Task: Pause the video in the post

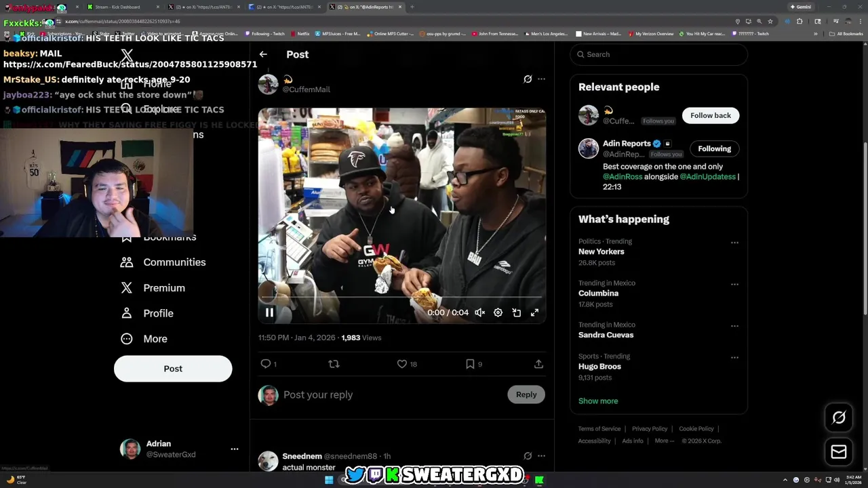Action: [269, 312]
